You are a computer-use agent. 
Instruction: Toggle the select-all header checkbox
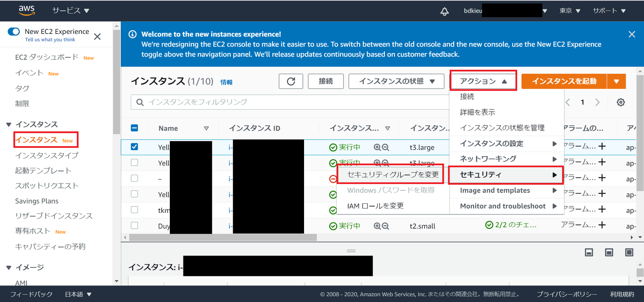click(x=134, y=128)
